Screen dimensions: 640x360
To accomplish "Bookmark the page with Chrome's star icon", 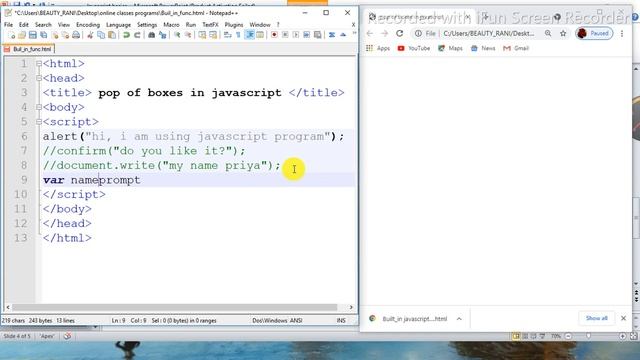I will pos(563,33).
